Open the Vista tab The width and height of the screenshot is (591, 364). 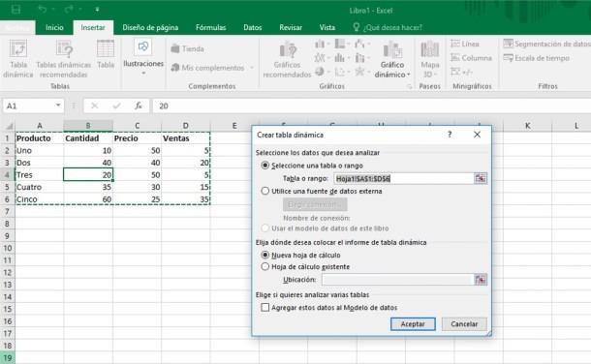pyautogui.click(x=327, y=27)
